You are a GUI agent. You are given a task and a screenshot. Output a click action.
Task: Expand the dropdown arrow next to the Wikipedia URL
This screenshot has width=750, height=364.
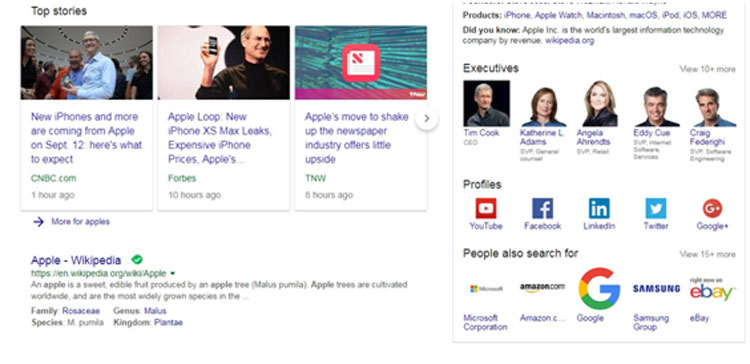pyautogui.click(x=173, y=274)
